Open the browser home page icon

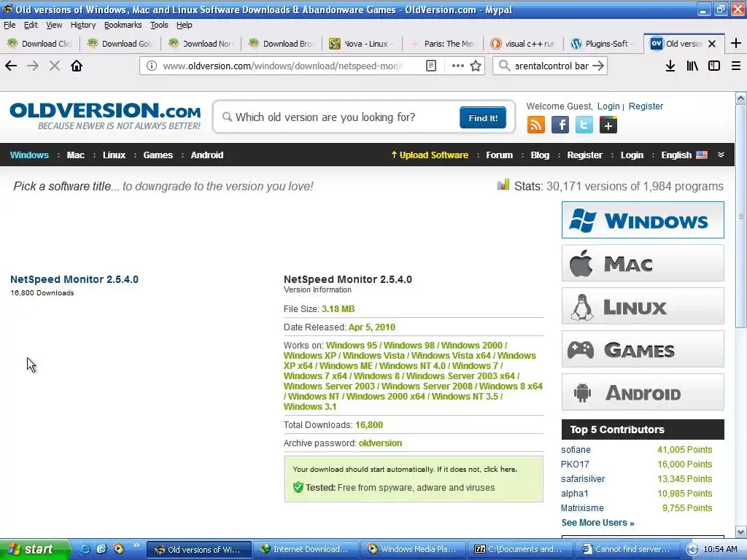pos(77,66)
